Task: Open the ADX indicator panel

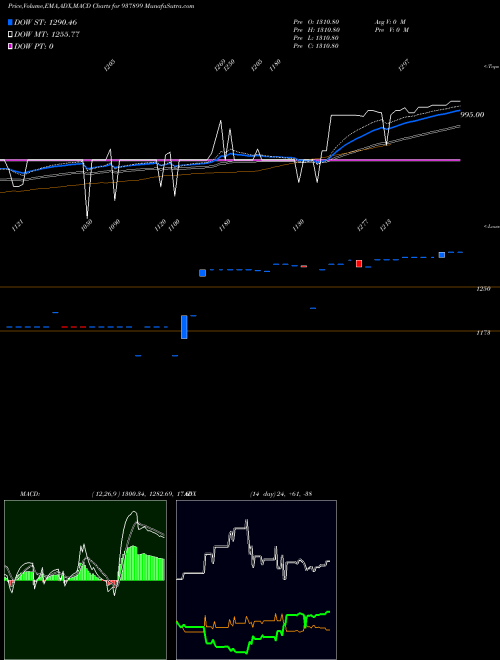Action: (x=256, y=580)
